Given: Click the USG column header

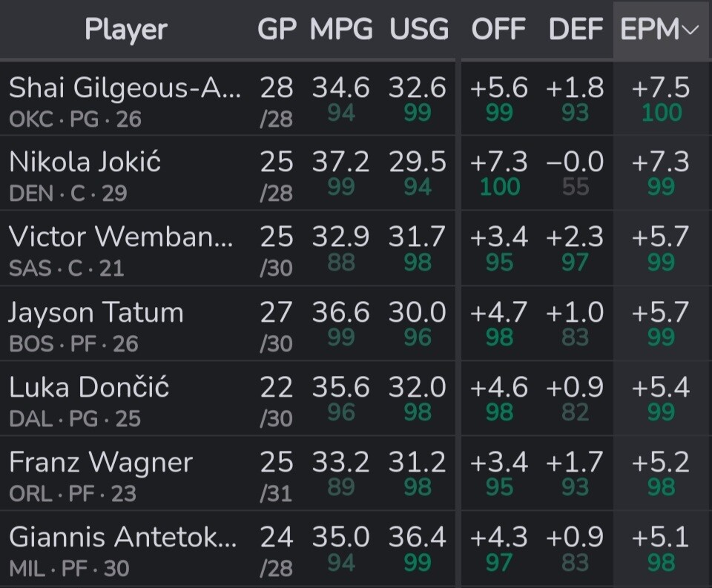Looking at the screenshot, I should pyautogui.click(x=418, y=30).
